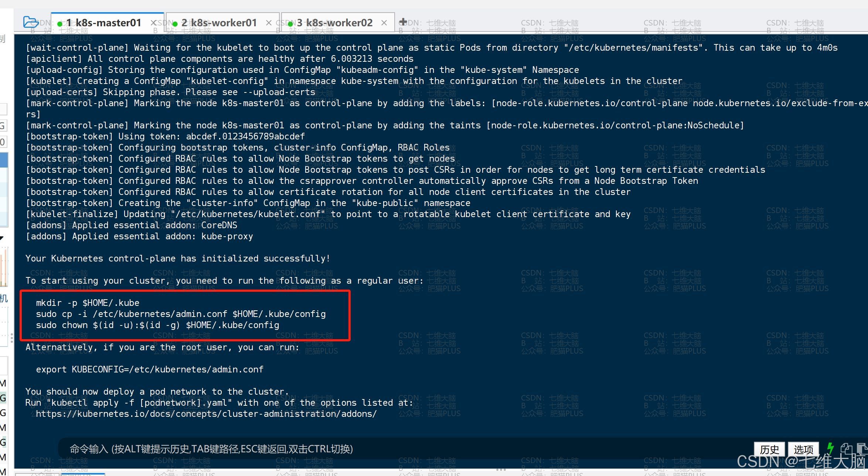
Task: Open the 选项 options button
Action: pos(803,449)
